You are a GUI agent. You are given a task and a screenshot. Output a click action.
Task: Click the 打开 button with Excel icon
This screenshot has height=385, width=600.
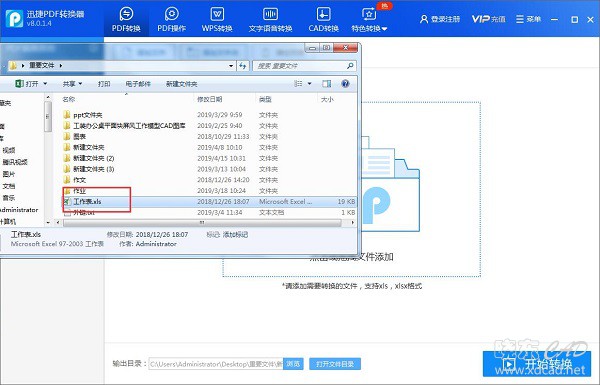[27, 83]
